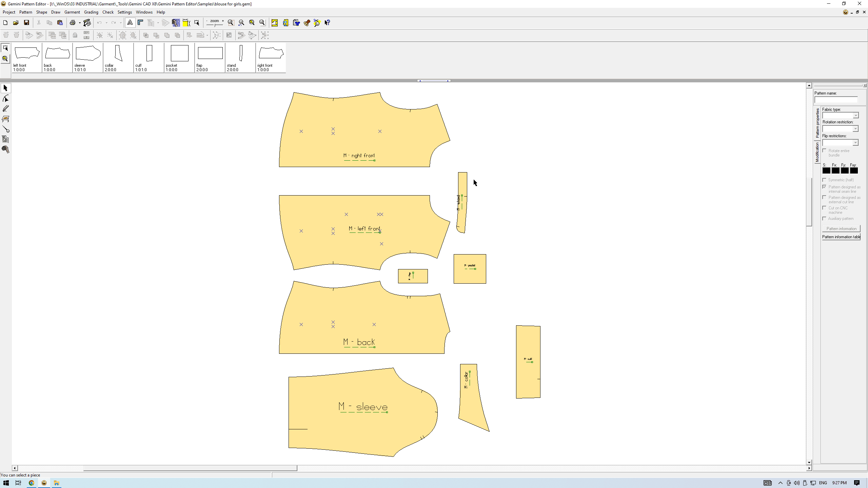Click the context help arrow icon

327,23
